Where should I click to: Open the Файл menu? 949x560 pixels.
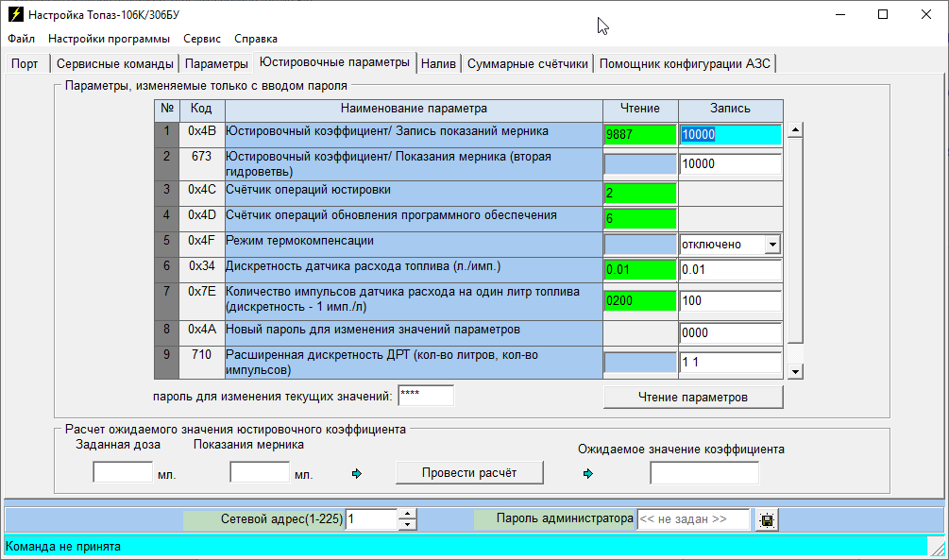(21, 39)
